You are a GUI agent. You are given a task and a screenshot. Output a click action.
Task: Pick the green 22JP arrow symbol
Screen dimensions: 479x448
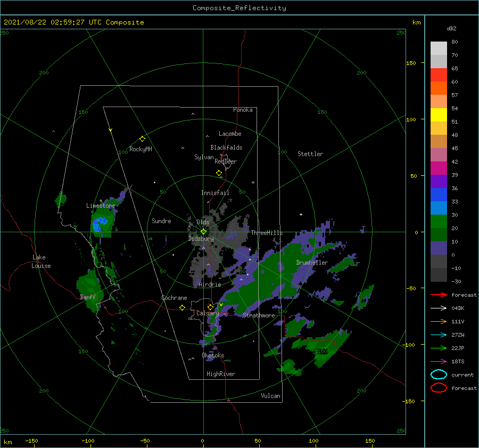tap(439, 348)
